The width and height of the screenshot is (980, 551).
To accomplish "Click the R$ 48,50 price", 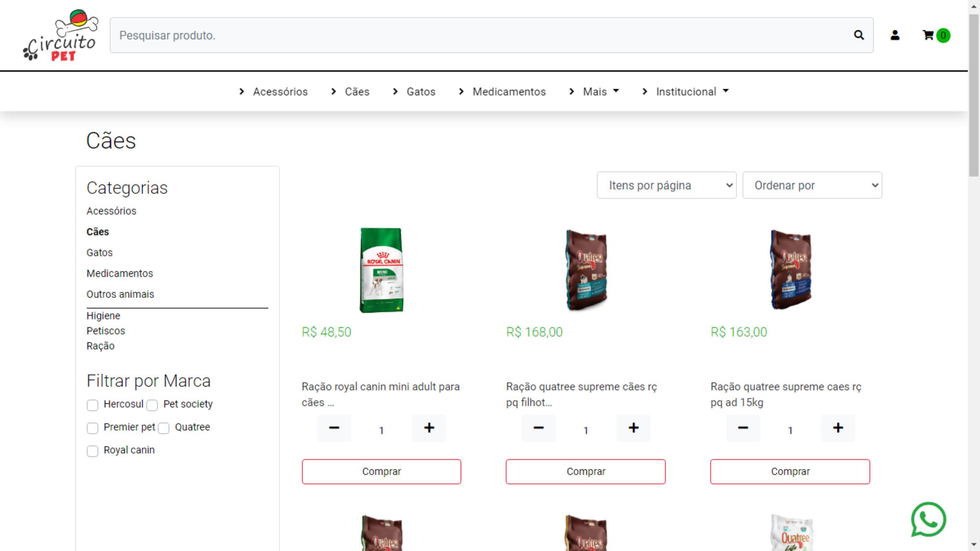I will 326,332.
